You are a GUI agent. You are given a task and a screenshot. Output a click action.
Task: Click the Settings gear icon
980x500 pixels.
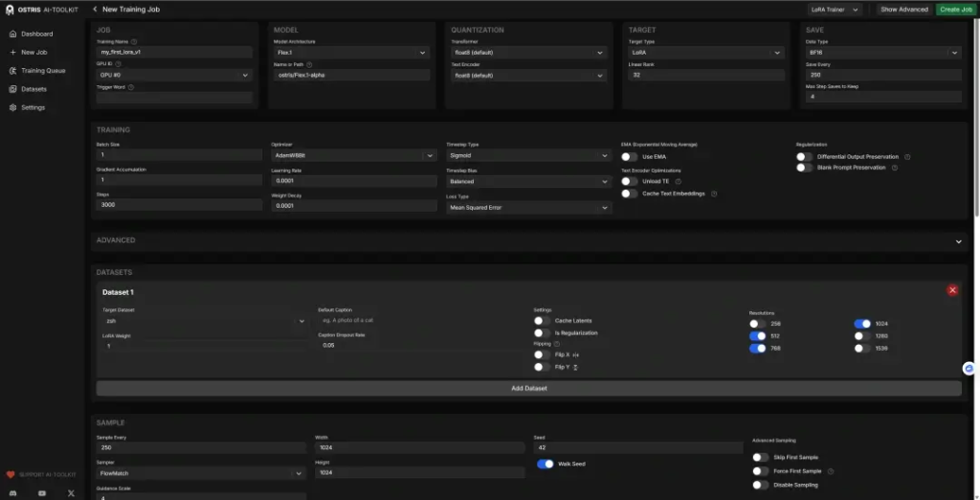pos(12,107)
